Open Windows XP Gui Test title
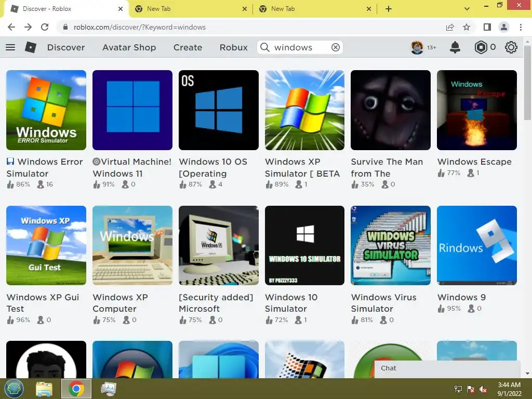 coord(43,303)
